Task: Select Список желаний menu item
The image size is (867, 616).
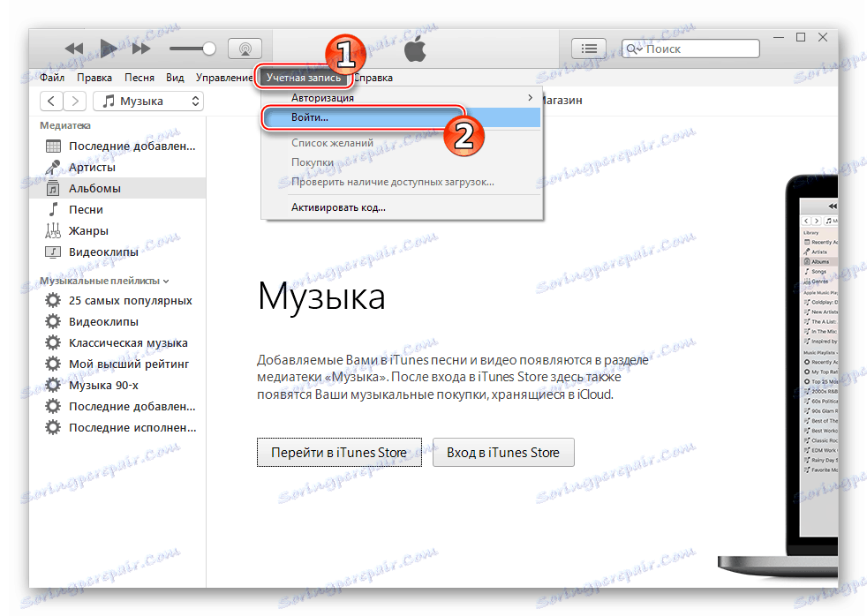Action: 402,143
